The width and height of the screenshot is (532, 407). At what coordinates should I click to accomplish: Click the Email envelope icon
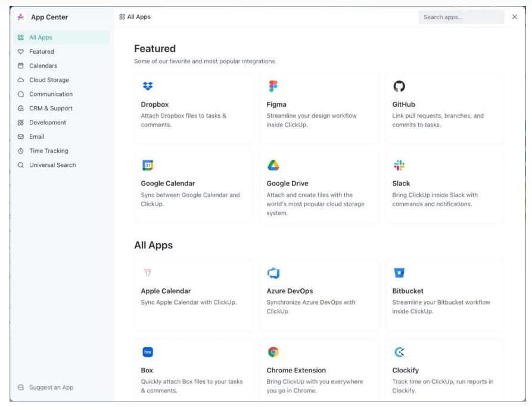(21, 137)
